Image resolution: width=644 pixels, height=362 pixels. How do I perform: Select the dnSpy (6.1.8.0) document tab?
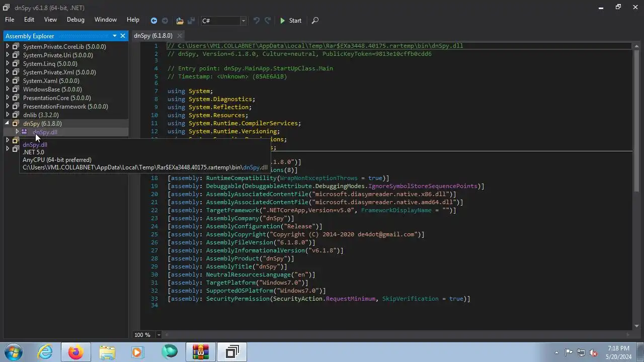pos(153,36)
